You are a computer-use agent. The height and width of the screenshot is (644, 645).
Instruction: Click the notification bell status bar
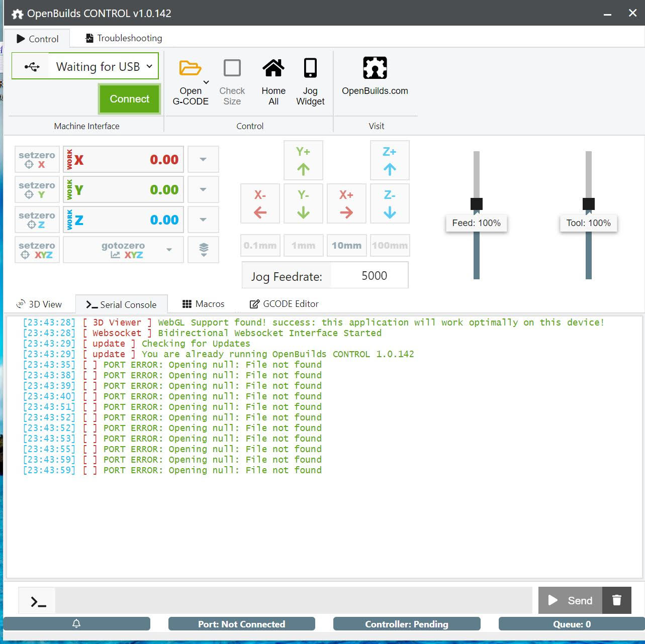[x=76, y=624]
